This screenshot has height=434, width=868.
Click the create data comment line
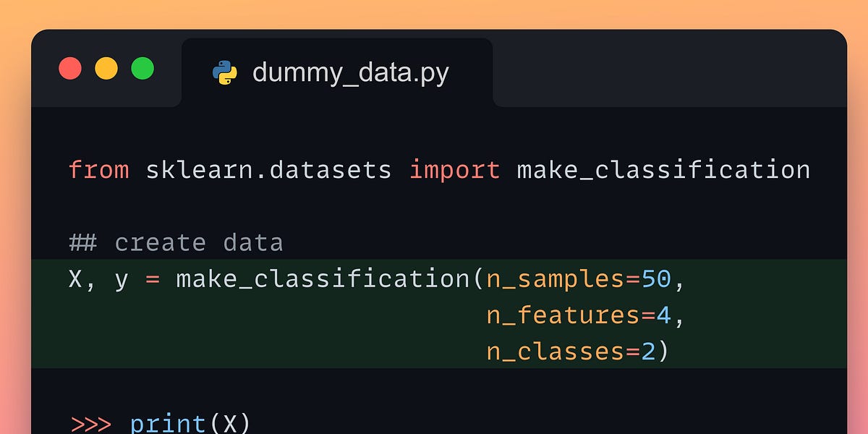(x=176, y=242)
